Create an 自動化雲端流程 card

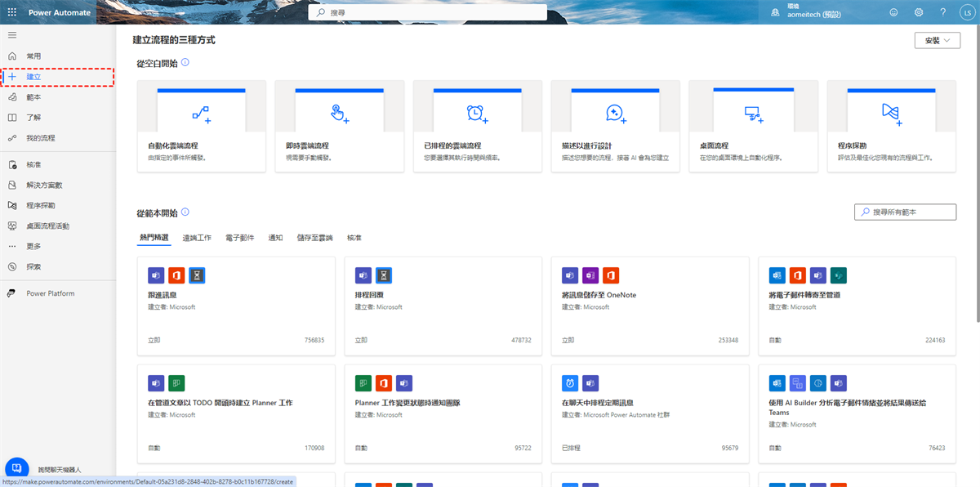coord(201,126)
